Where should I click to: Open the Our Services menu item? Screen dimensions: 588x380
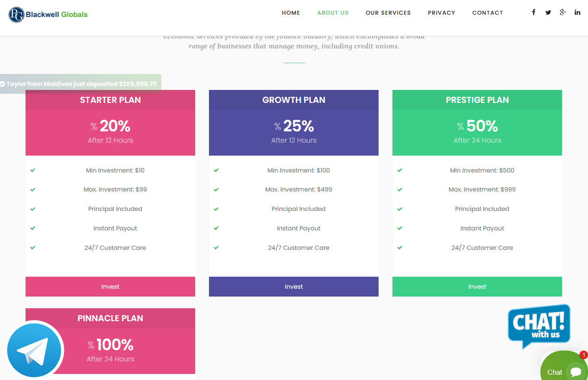388,13
